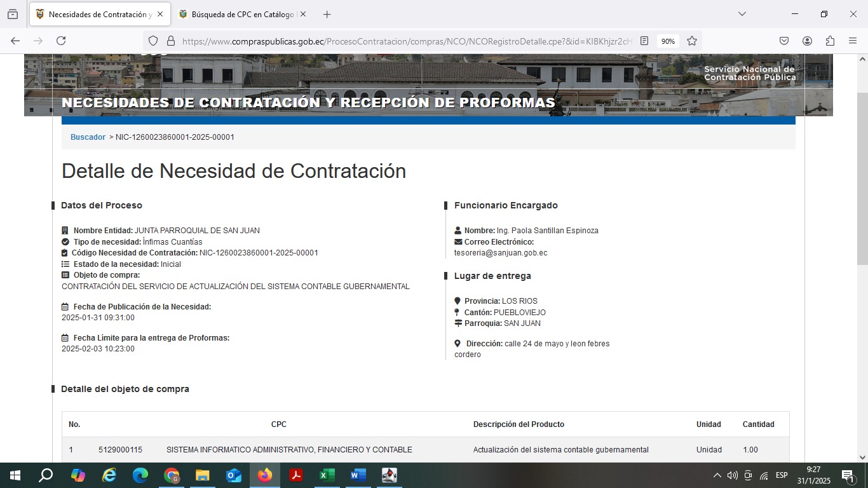Reload the page with the refresh icon
Viewport: 868px width, 488px height.
[x=61, y=41]
